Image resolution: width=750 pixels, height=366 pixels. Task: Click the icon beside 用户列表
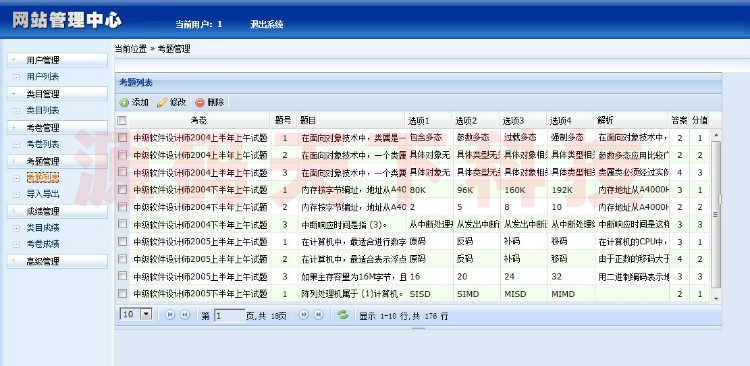point(17,77)
